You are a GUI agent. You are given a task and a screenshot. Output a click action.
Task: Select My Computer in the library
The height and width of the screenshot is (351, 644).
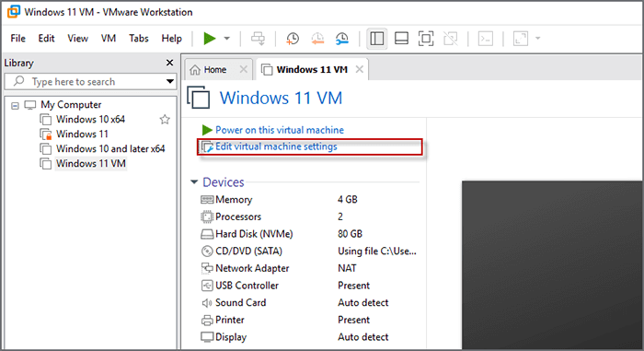pyautogui.click(x=71, y=104)
